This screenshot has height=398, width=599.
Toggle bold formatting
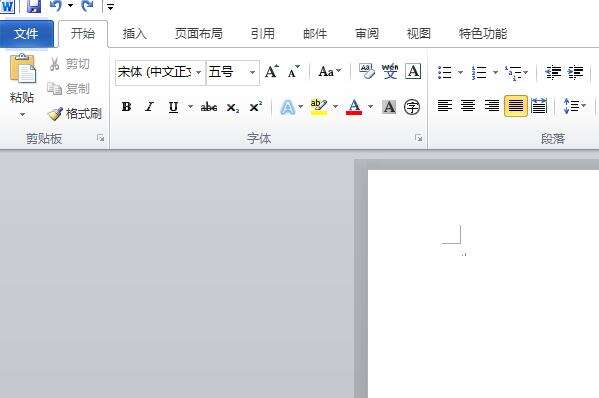(126, 107)
